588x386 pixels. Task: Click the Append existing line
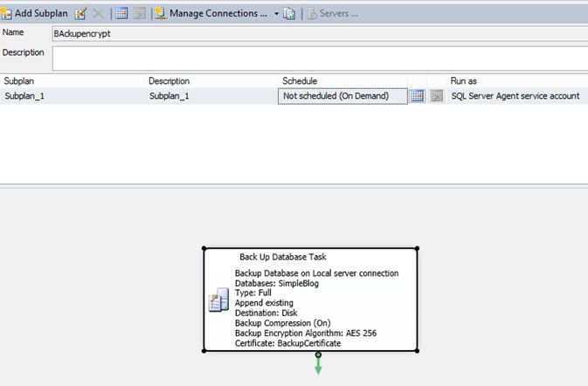click(x=264, y=303)
